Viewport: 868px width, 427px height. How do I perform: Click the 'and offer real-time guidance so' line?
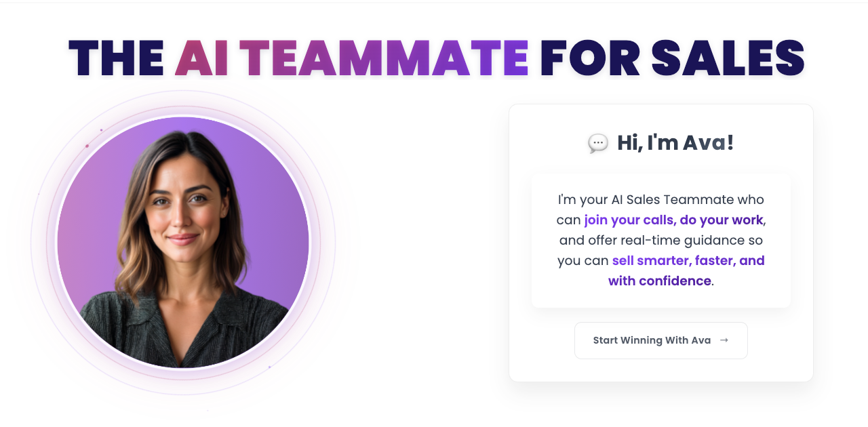coord(661,240)
